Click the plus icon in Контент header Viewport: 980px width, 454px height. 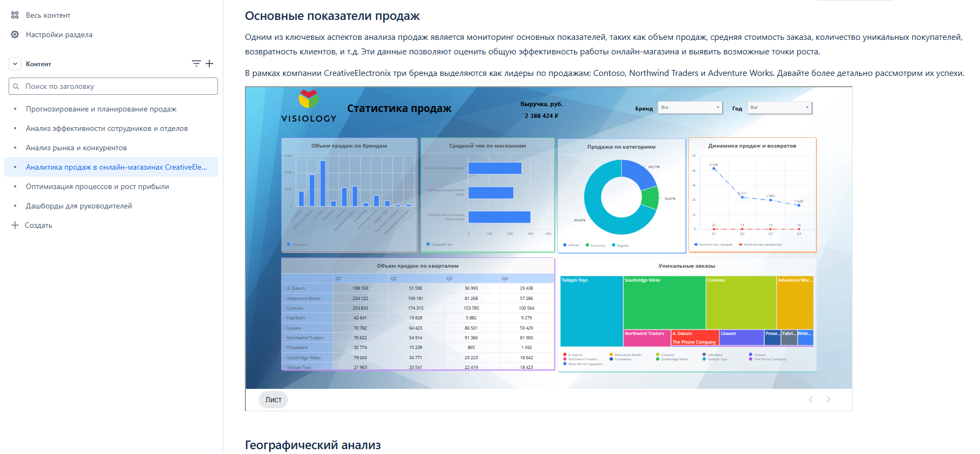(209, 64)
